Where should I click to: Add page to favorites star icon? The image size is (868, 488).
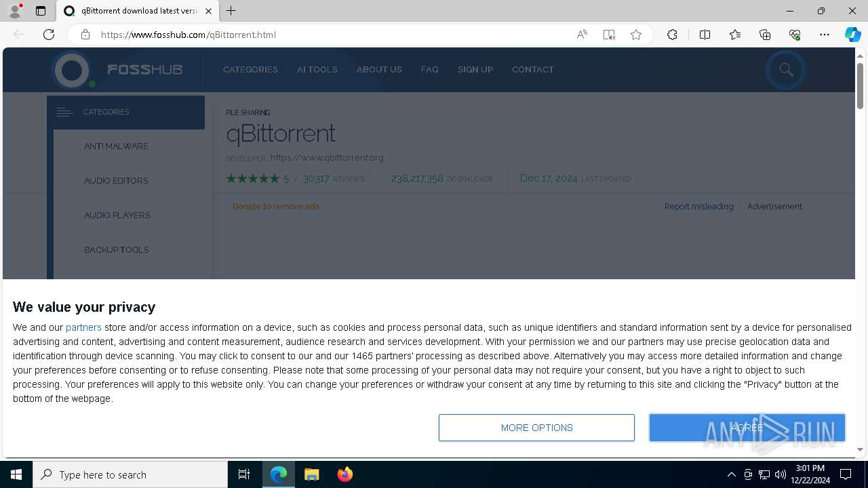[636, 35]
